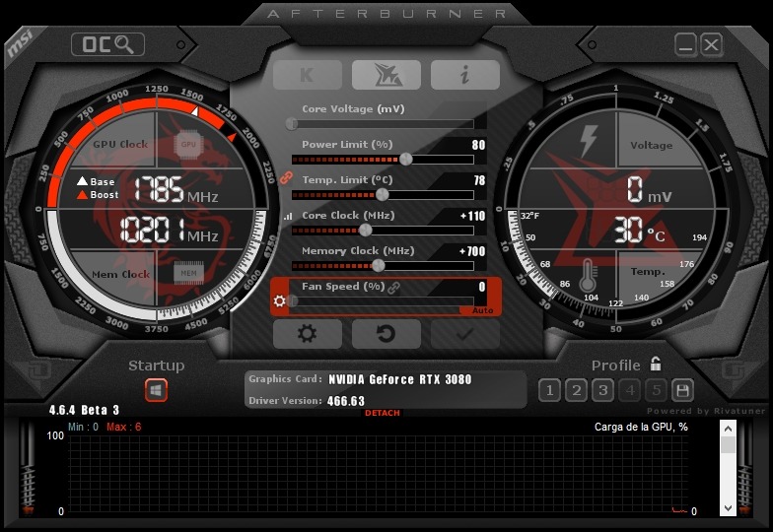Viewport: 773px width, 532px height.
Task: Click the Temp. Limit slider handle
Action: pos(383,195)
